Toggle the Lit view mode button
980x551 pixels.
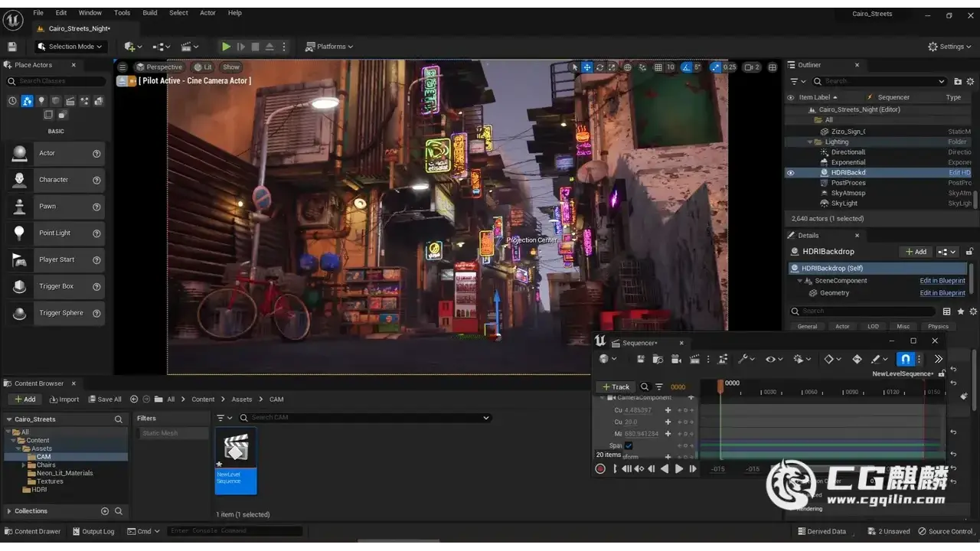point(203,67)
